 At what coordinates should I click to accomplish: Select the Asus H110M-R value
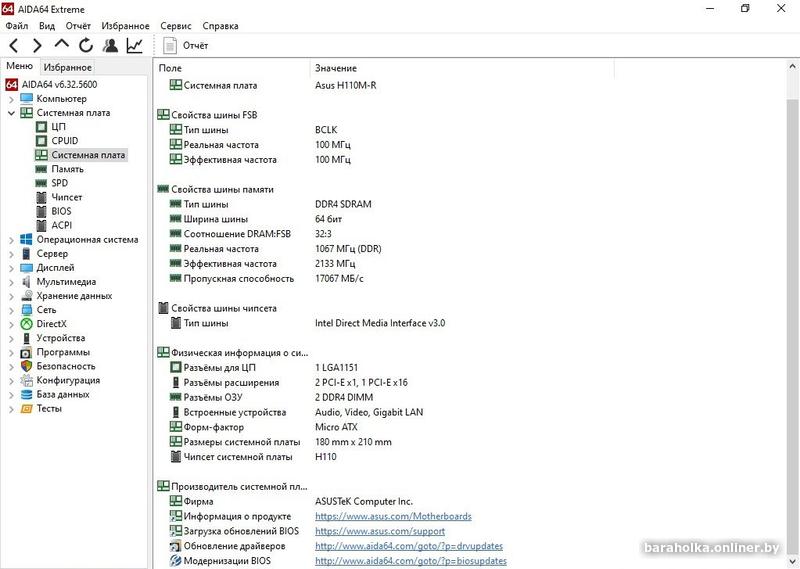pyautogui.click(x=345, y=85)
